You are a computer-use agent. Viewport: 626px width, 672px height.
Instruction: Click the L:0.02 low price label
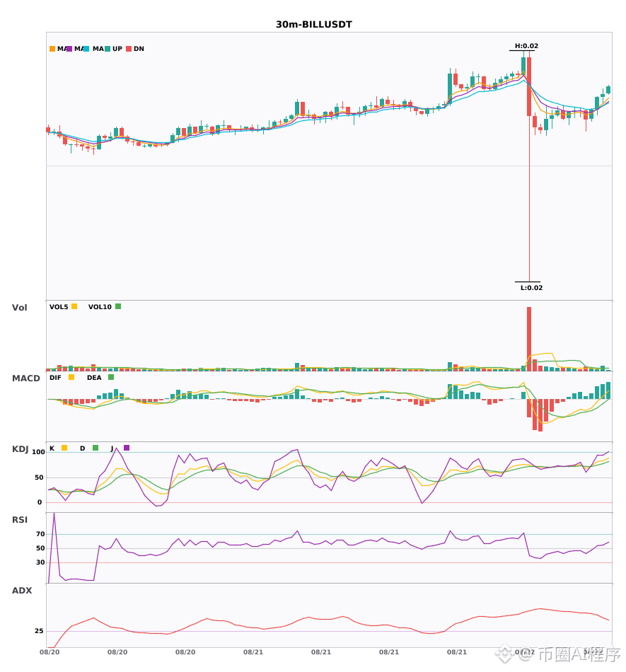531,288
